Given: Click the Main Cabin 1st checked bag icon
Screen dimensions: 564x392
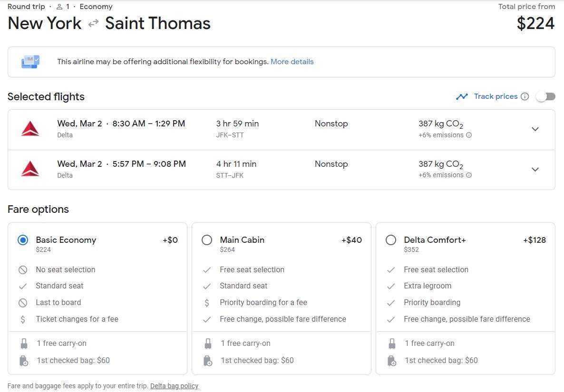Looking at the screenshot, I should coord(208,361).
